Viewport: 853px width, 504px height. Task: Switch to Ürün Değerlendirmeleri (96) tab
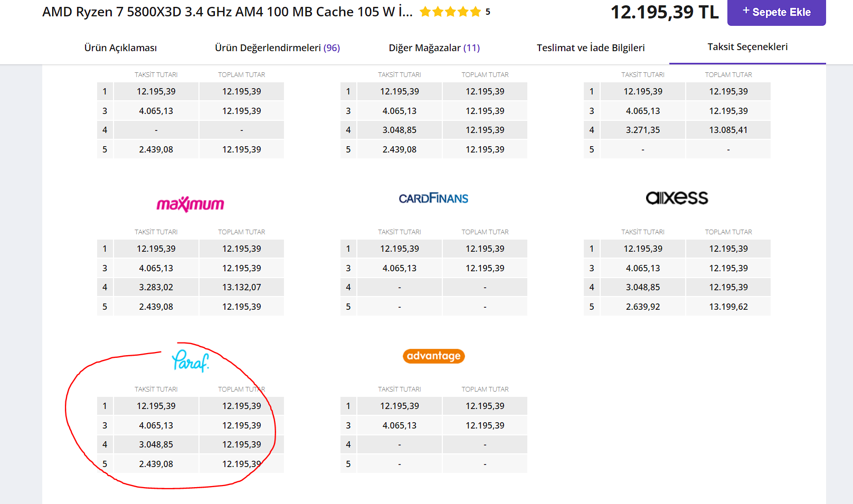pyautogui.click(x=277, y=48)
